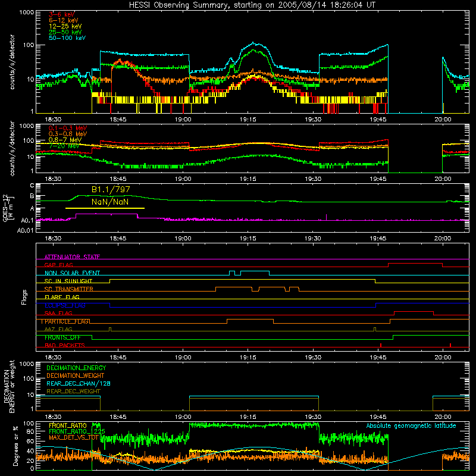Select the ATTENUATOR_STATE flag label
Image resolution: width=476 pixels, height=476 pixels.
click(72, 257)
